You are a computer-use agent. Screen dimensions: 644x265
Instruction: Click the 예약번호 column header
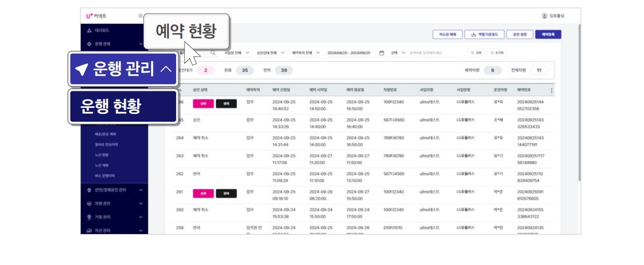point(524,90)
